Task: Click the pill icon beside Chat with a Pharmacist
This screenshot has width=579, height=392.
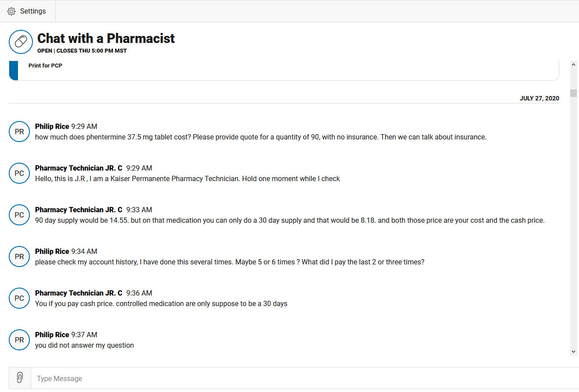Action: (x=21, y=42)
